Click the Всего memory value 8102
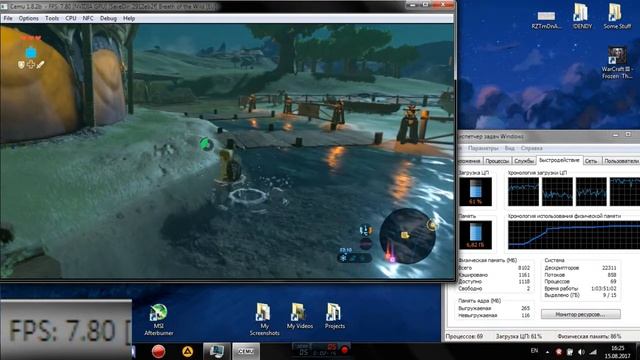640x360 pixels. (x=524, y=268)
